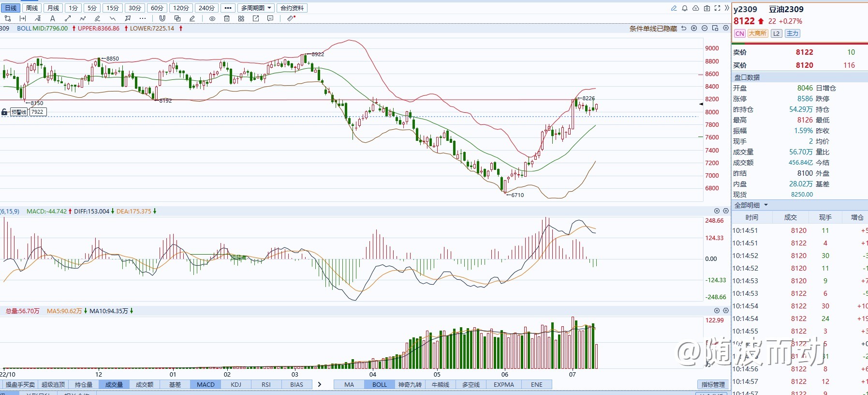The height and width of the screenshot is (395, 868).
Task: Select the MA main indicator tab
Action: (x=349, y=384)
